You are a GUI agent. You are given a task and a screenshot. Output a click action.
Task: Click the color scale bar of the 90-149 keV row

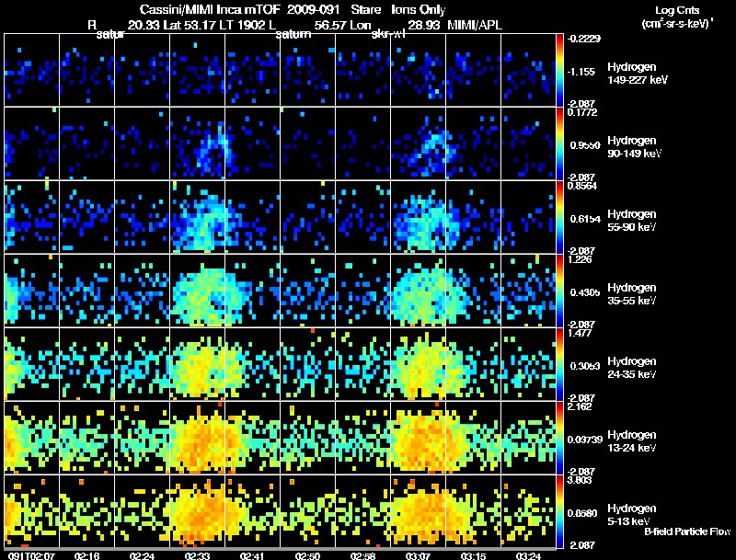[x=559, y=143]
